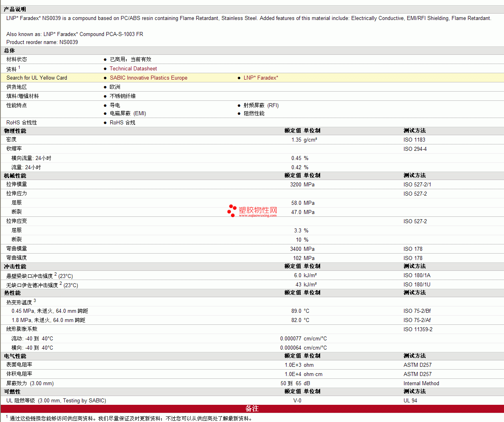
Task: Select the ISO 294-4 test method
Action: click(415, 149)
